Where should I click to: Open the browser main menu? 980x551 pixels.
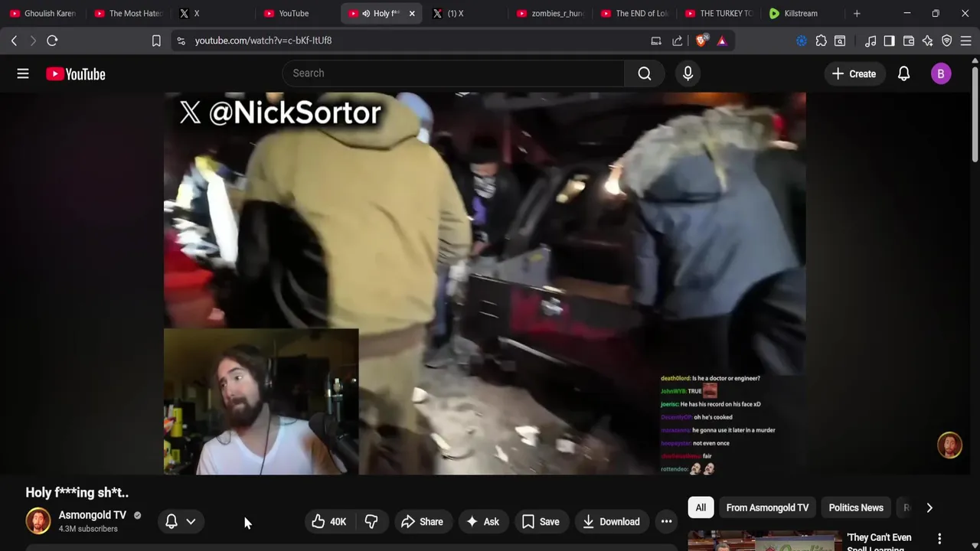pos(966,41)
